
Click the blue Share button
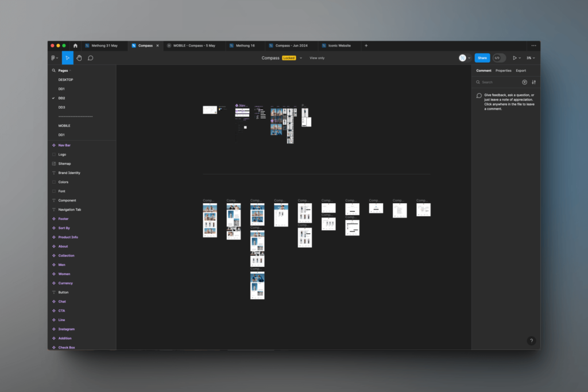(482, 58)
